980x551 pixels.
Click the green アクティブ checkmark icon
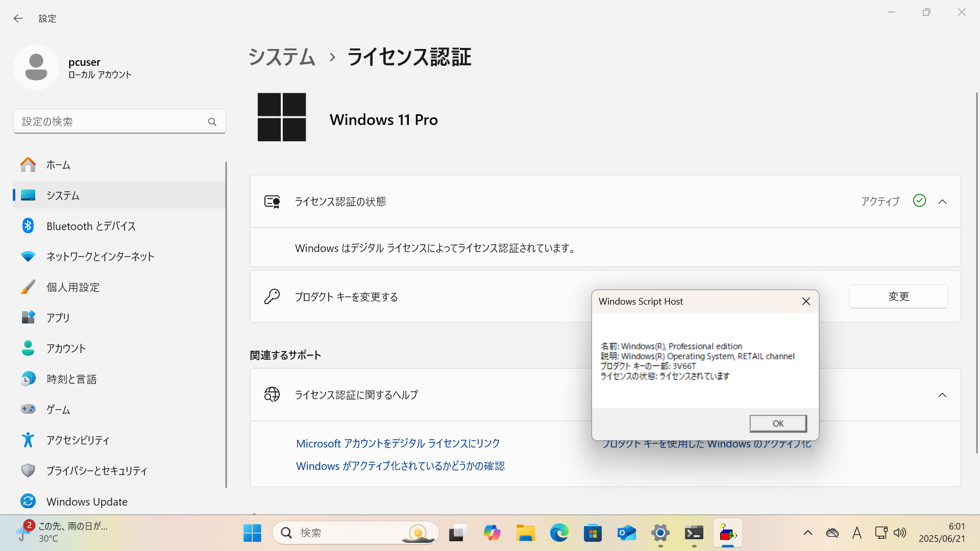coord(919,201)
